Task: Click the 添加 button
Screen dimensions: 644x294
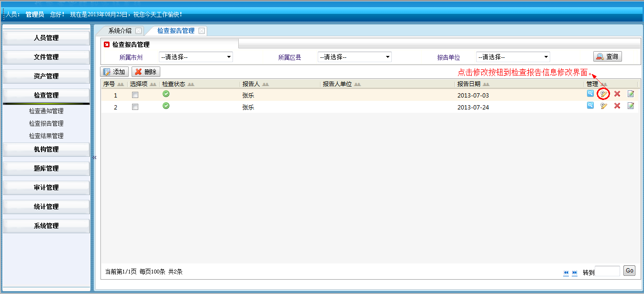Action: click(x=114, y=72)
